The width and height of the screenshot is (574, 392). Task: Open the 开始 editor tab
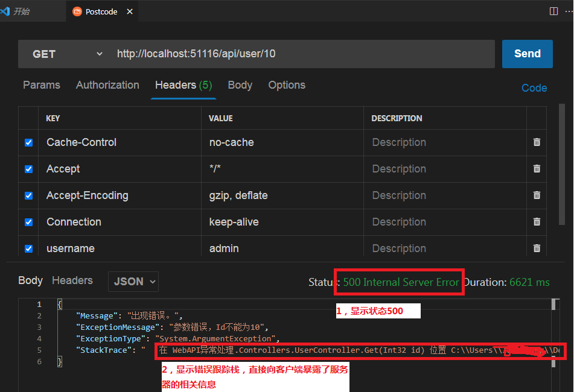pyautogui.click(x=32, y=11)
